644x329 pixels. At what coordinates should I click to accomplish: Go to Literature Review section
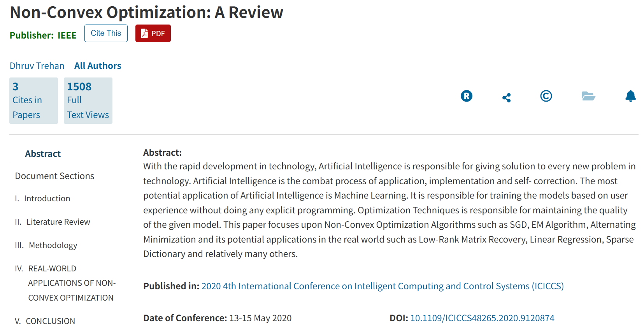[53, 222]
